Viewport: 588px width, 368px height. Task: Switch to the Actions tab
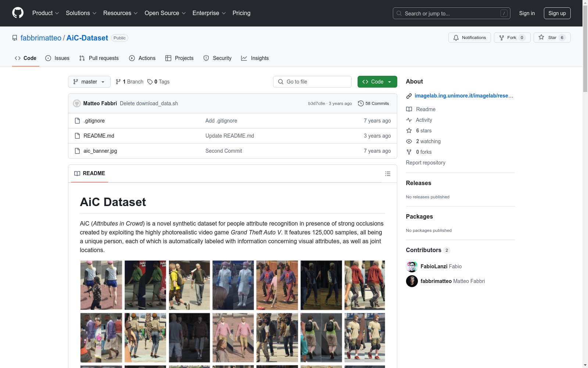pyautogui.click(x=142, y=58)
